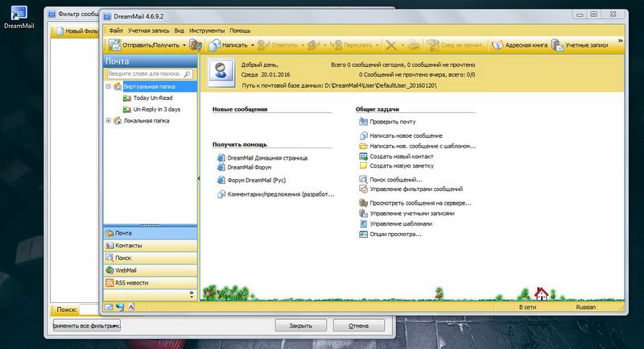Click the accounts check icon next to Отправить/Получить
The height and width of the screenshot is (349, 644).
(x=196, y=45)
